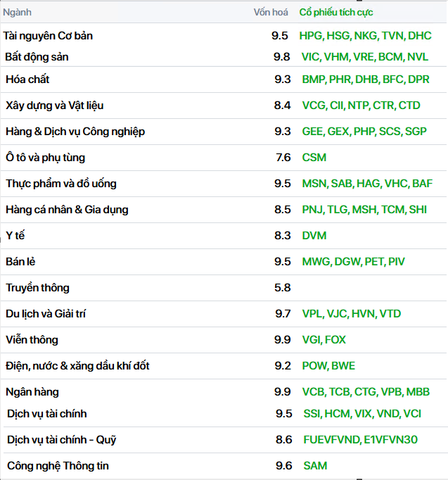Screen dimensions: 448x480
Task: Click the FUEVFVND fund ticker
Action: click(331, 440)
